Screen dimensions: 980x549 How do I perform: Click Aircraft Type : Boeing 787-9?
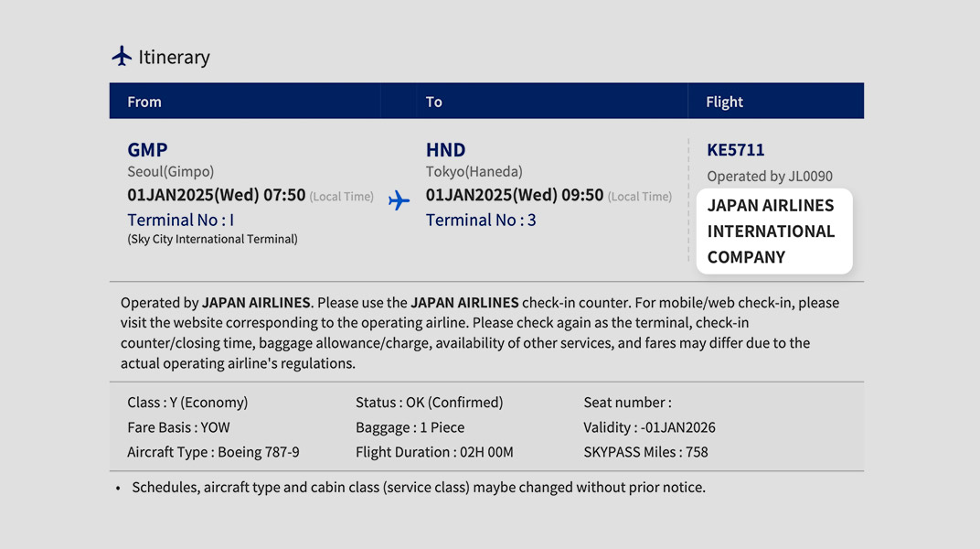click(213, 452)
